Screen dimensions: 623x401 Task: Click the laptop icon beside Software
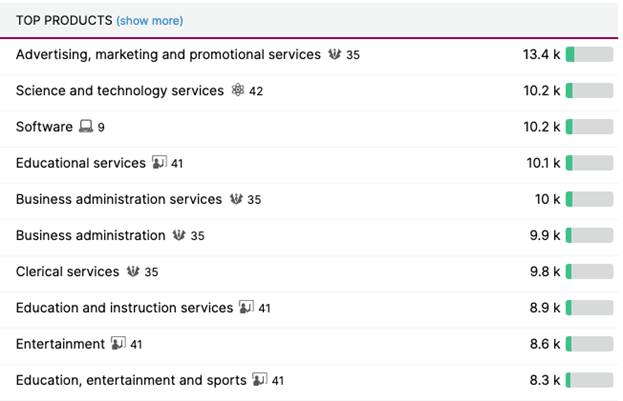pos(86,127)
